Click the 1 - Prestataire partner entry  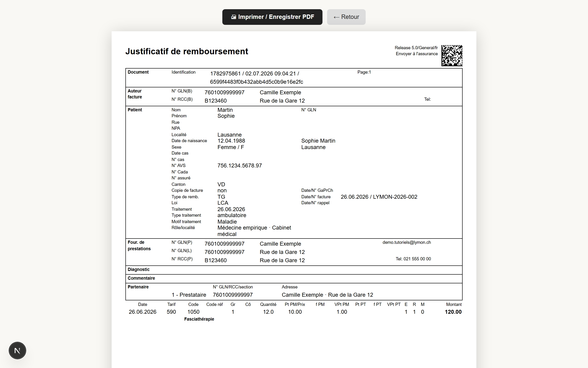(189, 295)
